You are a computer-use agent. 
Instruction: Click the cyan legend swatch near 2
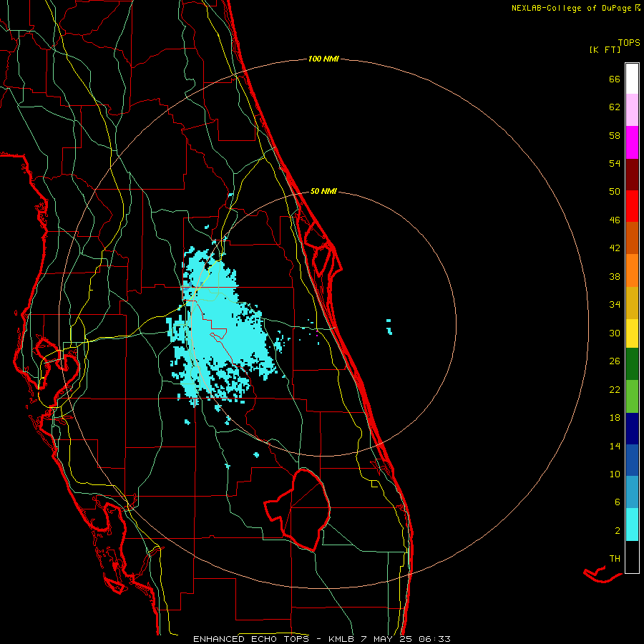click(632, 525)
